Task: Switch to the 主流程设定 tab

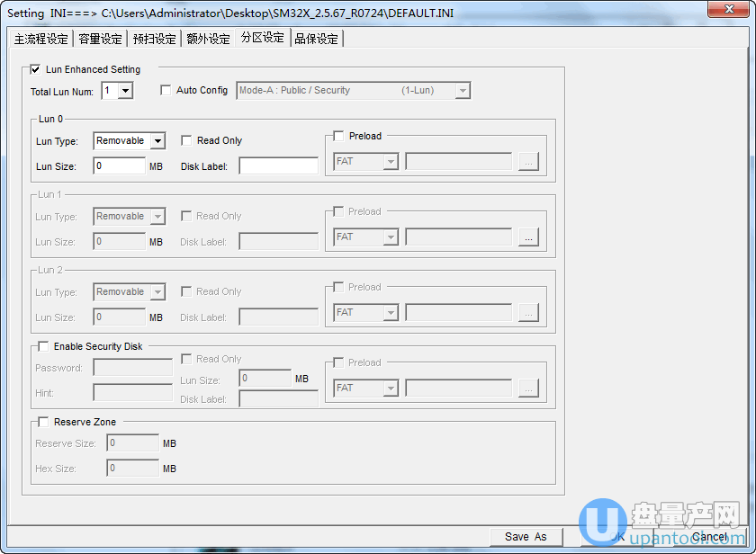Action: [x=41, y=39]
